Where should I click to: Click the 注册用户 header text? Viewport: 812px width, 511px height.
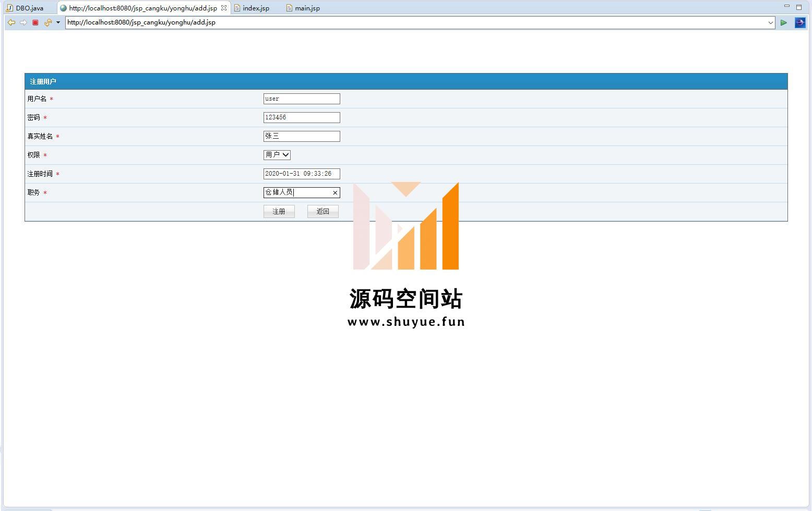coord(43,82)
